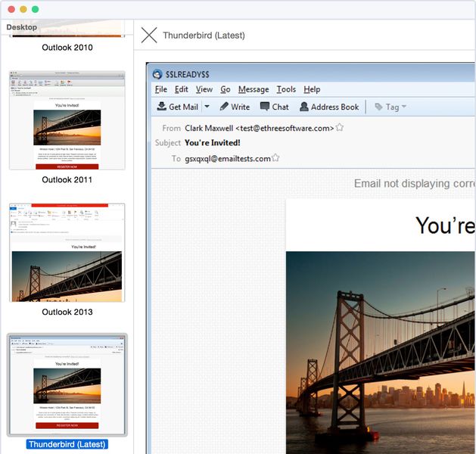Image resolution: width=476 pixels, height=454 pixels.
Task: Open the Tools menu
Action: [x=286, y=89]
